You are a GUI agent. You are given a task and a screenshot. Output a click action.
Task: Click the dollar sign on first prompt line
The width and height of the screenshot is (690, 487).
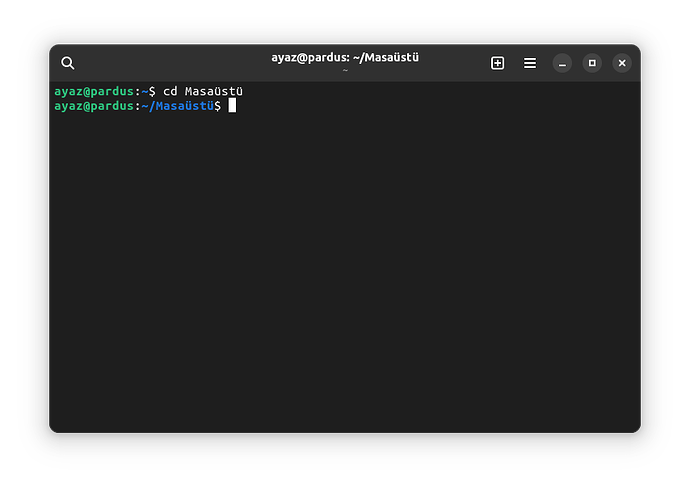tap(152, 91)
